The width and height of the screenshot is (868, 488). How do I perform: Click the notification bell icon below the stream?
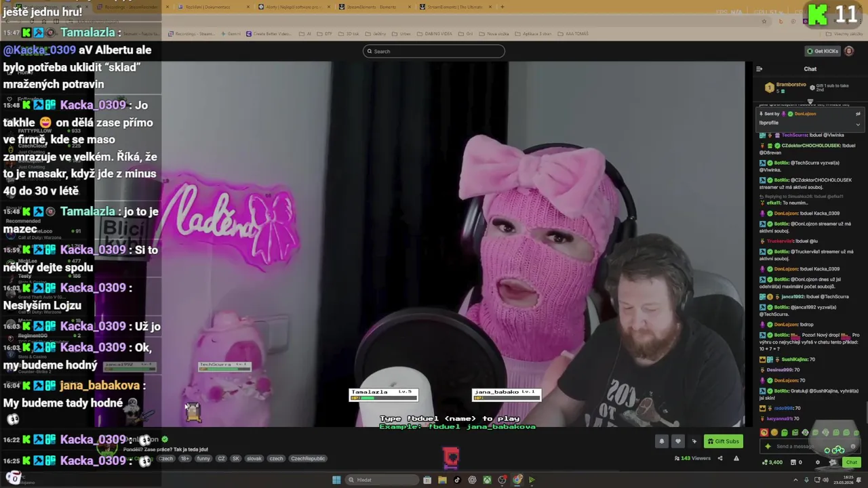pos(662,441)
